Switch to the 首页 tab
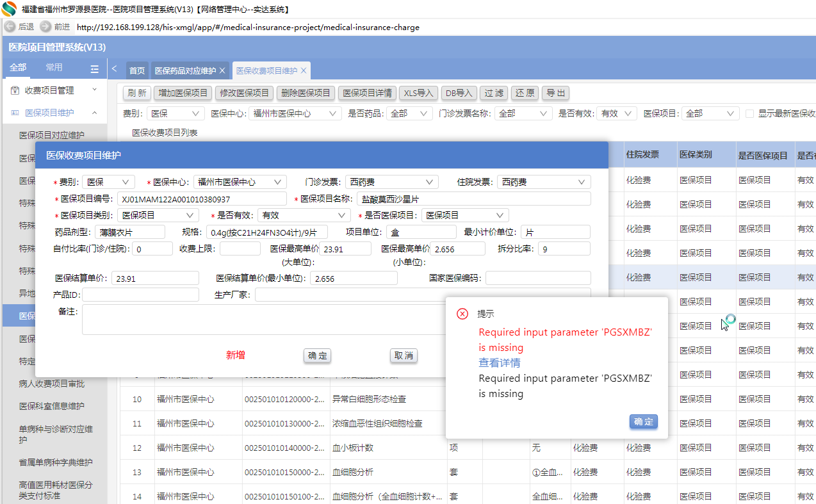Viewport: 816px width, 504px height. [x=137, y=70]
